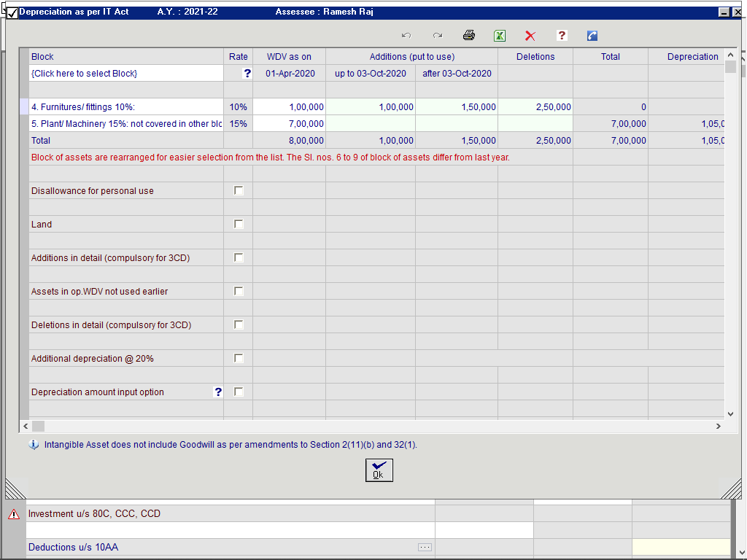Screen dimensions: 747x560
Task: Click Investment u/s 80C, CCC, CCD row
Action: coord(219,514)
